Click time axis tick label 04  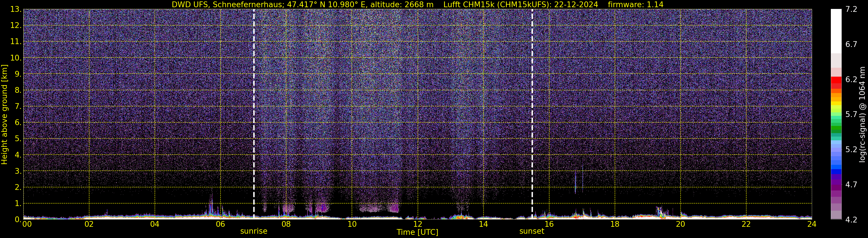click(x=155, y=224)
